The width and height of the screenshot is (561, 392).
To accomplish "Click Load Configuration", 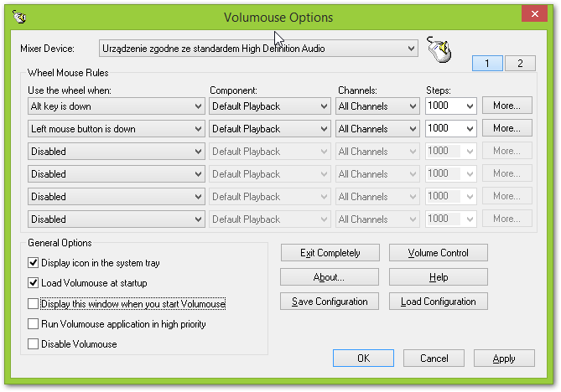I will [439, 302].
